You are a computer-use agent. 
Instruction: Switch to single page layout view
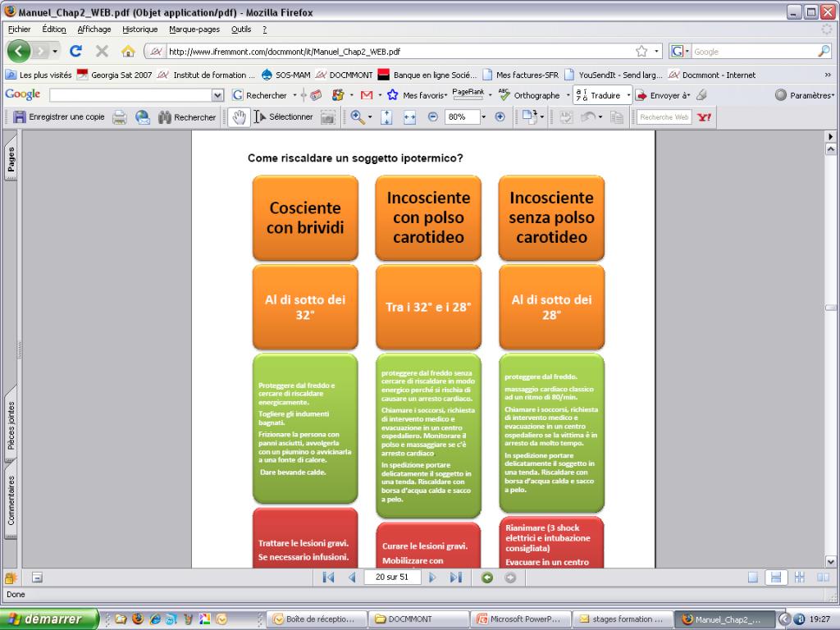(x=753, y=577)
